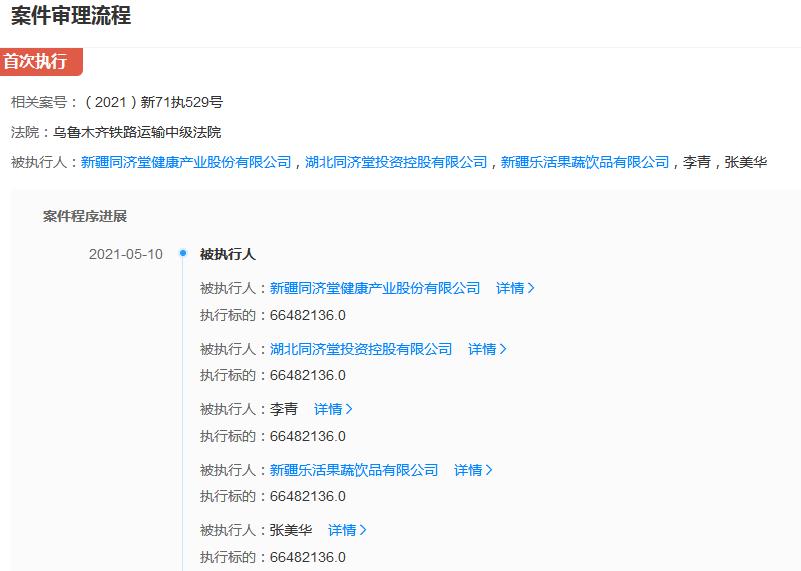
Task: Select the 首次执行 tab label
Action: pos(41,62)
